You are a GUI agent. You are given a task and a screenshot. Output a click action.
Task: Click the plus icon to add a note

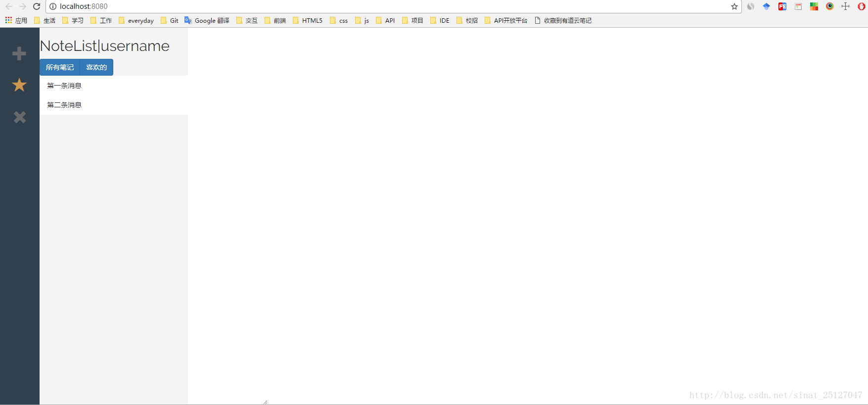tap(19, 53)
